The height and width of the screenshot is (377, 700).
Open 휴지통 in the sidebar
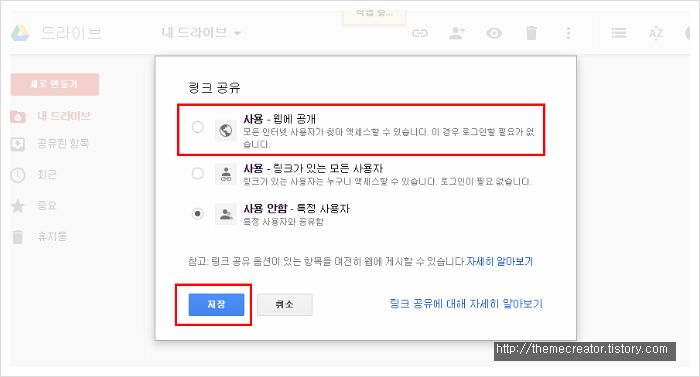[52, 236]
